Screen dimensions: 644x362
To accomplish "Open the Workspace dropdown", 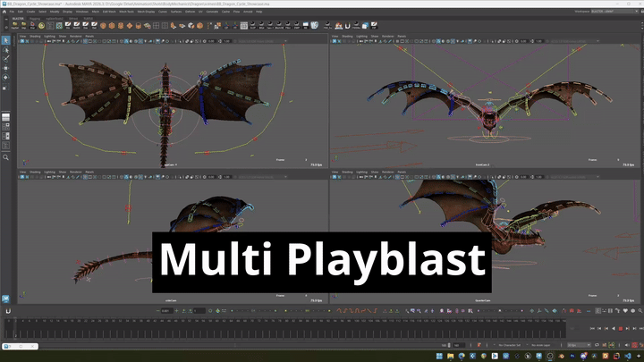I will click(614, 12).
